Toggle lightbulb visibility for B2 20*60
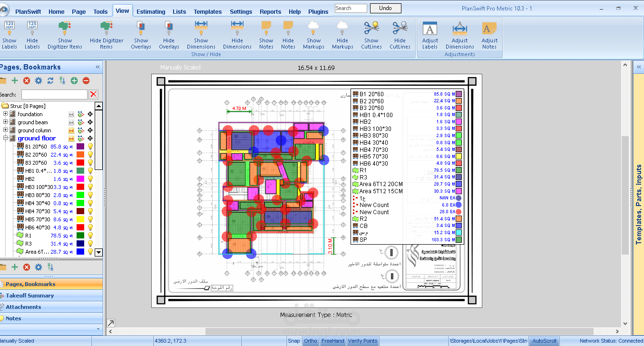644x346 pixels. pyautogui.click(x=90, y=155)
